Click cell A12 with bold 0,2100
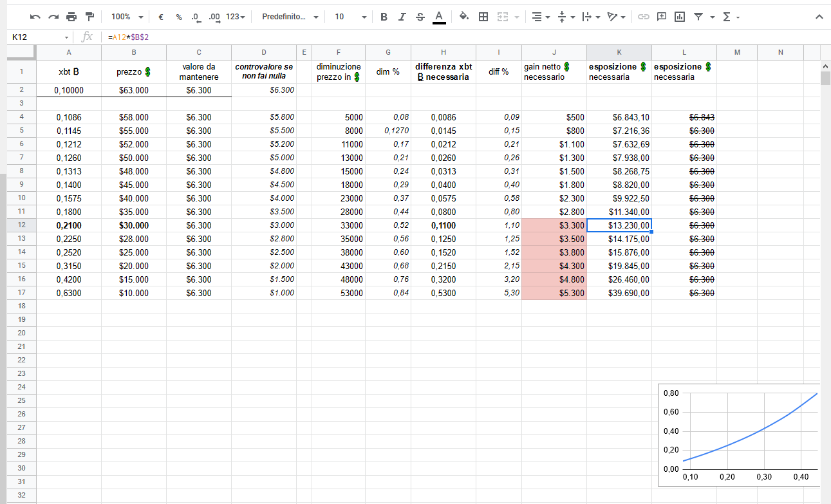The width and height of the screenshot is (831, 504). click(x=69, y=225)
